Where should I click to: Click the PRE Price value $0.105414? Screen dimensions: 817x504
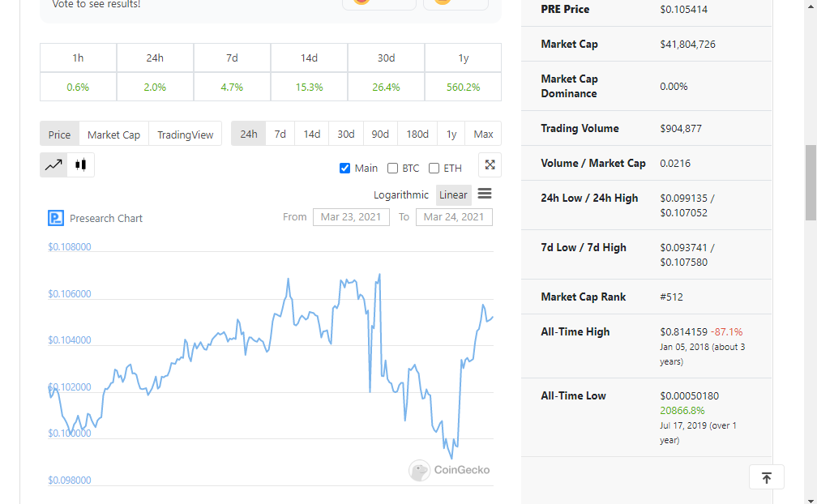click(x=683, y=10)
